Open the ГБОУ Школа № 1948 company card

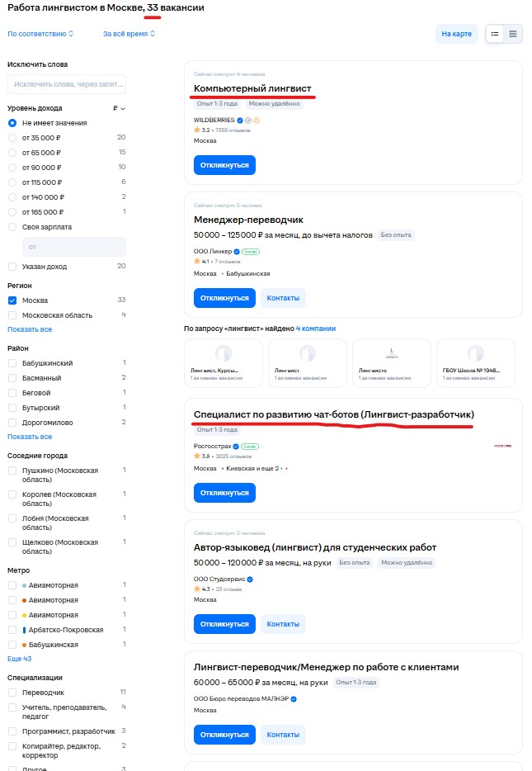476,363
